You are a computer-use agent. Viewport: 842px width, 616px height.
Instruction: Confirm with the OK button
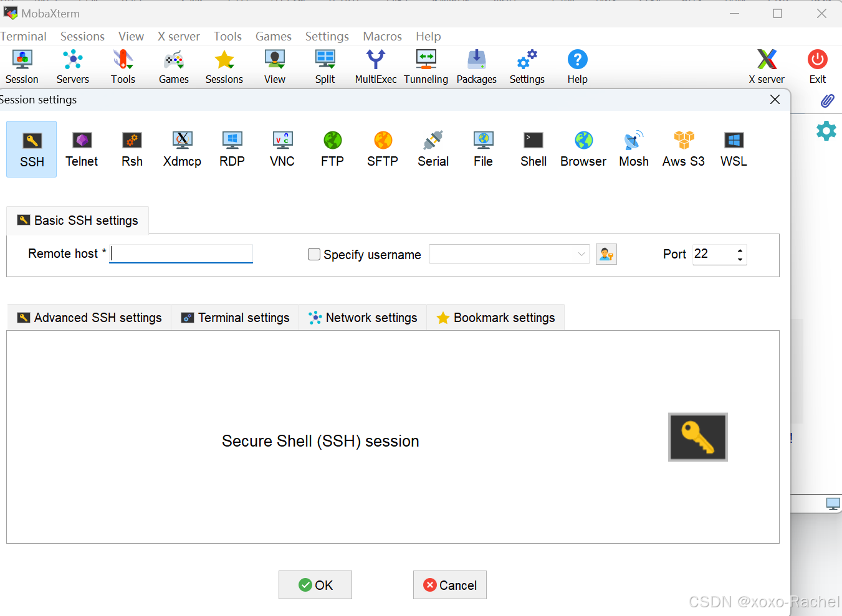(315, 585)
